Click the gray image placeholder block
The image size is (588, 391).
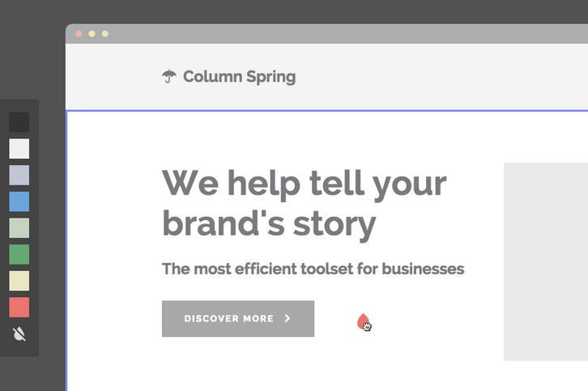(x=545, y=261)
